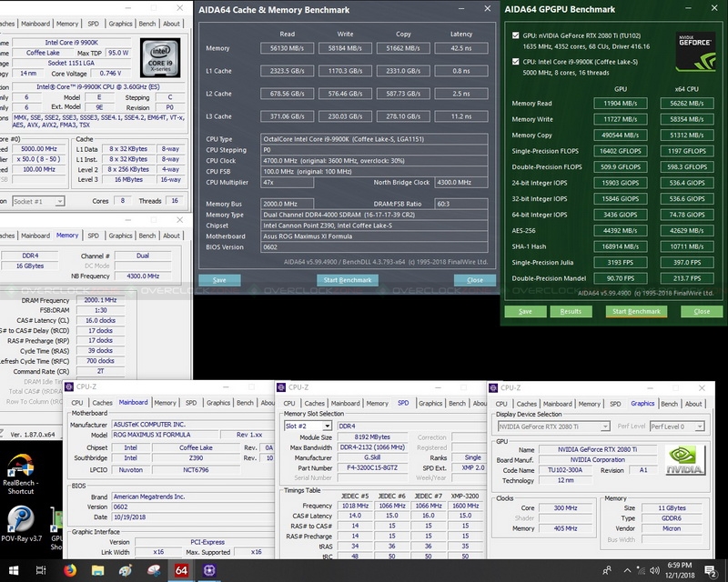This screenshot has height=582, width=728.
Task: Click the NB Frequency 4300.0 MHz field
Action: point(143,276)
